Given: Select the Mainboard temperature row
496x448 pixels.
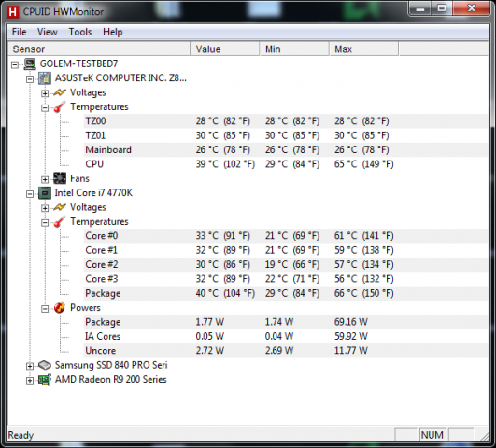Looking at the screenshot, I should (286, 150).
